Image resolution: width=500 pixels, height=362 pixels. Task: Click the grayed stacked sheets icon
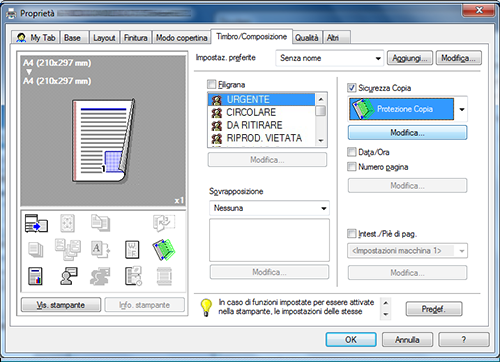[x=36, y=250]
